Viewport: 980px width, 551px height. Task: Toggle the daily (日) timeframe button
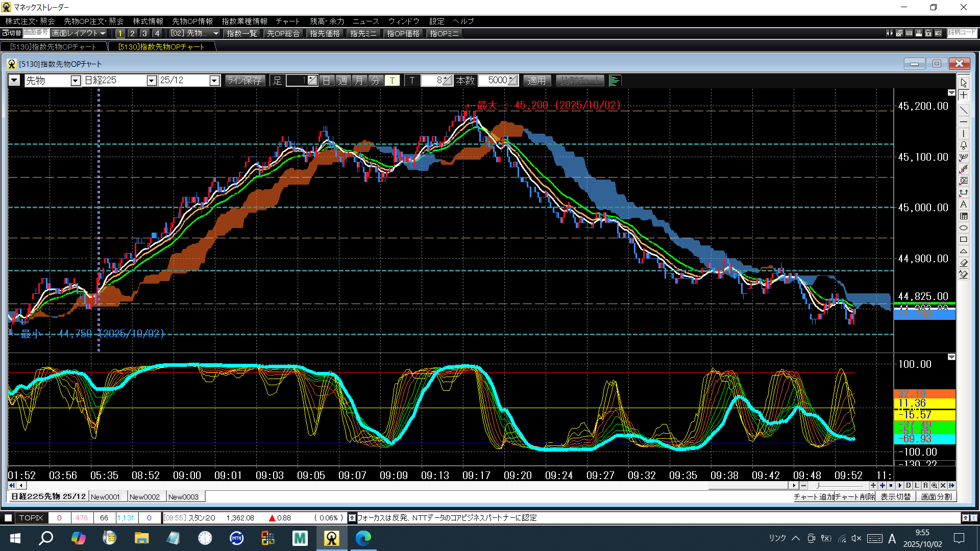[x=327, y=81]
